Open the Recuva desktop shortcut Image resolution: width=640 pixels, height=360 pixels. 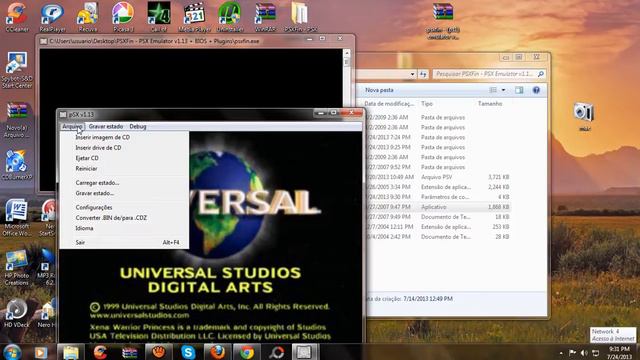pyautogui.click(x=88, y=17)
